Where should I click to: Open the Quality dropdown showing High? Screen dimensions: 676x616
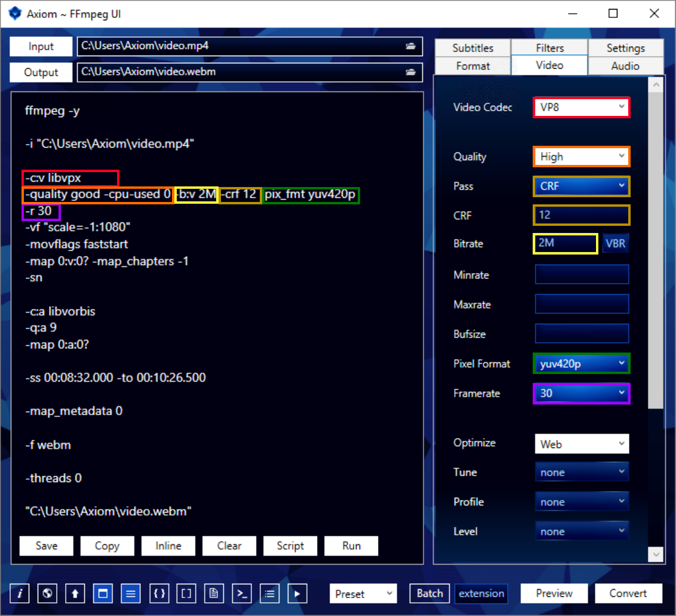[x=582, y=157]
